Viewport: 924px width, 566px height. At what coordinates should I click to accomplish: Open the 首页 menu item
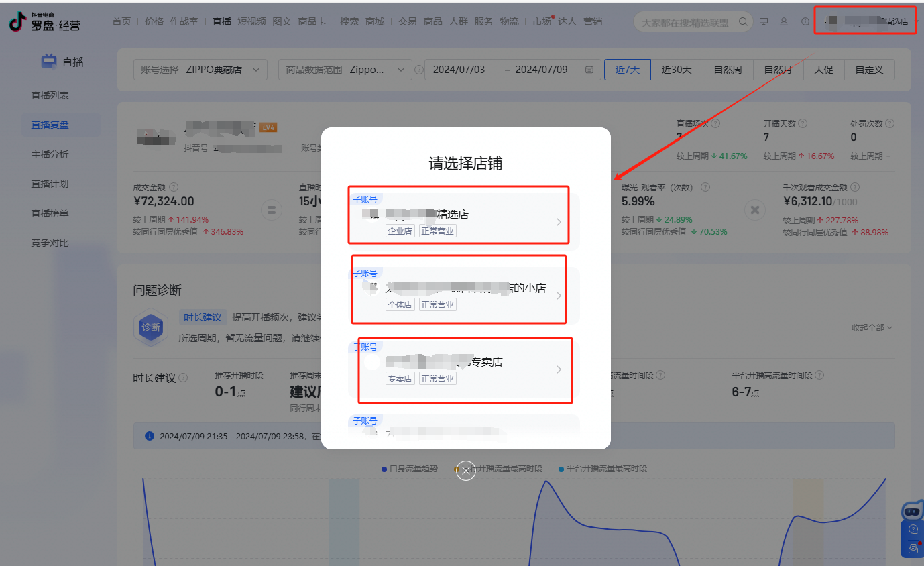pos(121,21)
